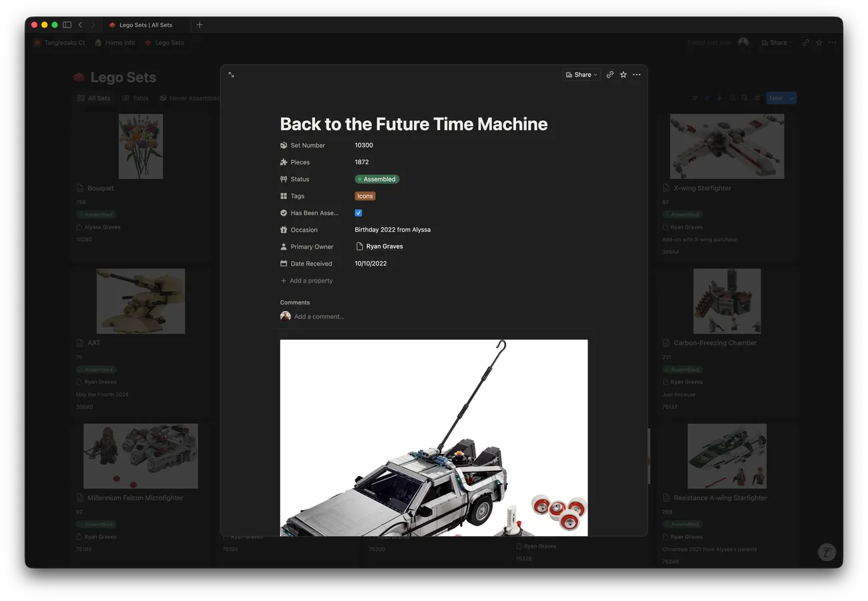Click the Primary Owner person icon
Image resolution: width=868 pixels, height=601 pixels.
(284, 246)
